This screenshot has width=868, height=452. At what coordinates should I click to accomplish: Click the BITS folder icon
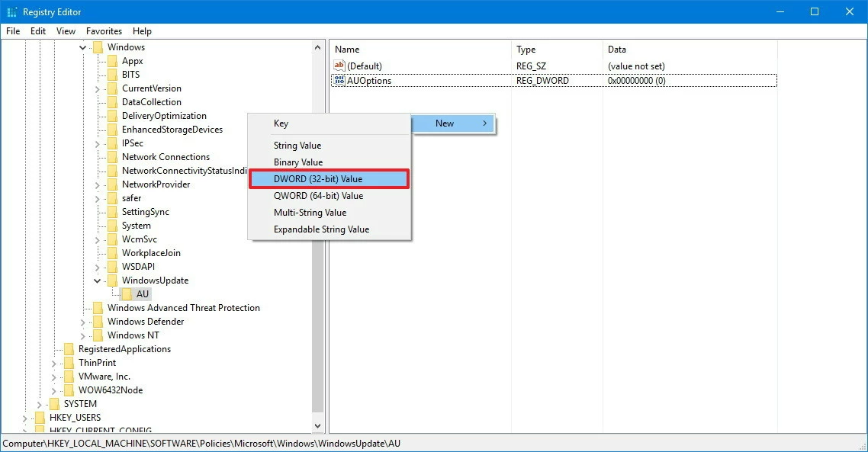coord(112,75)
